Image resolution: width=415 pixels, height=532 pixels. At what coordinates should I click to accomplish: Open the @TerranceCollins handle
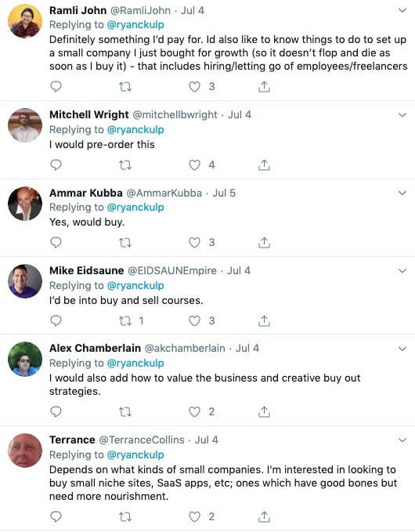coord(142,440)
